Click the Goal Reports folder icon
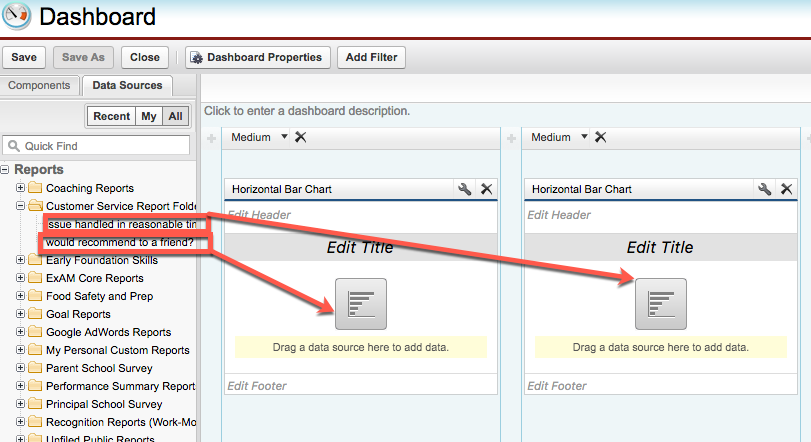Image resolution: width=811 pixels, height=442 pixels. 35,313
